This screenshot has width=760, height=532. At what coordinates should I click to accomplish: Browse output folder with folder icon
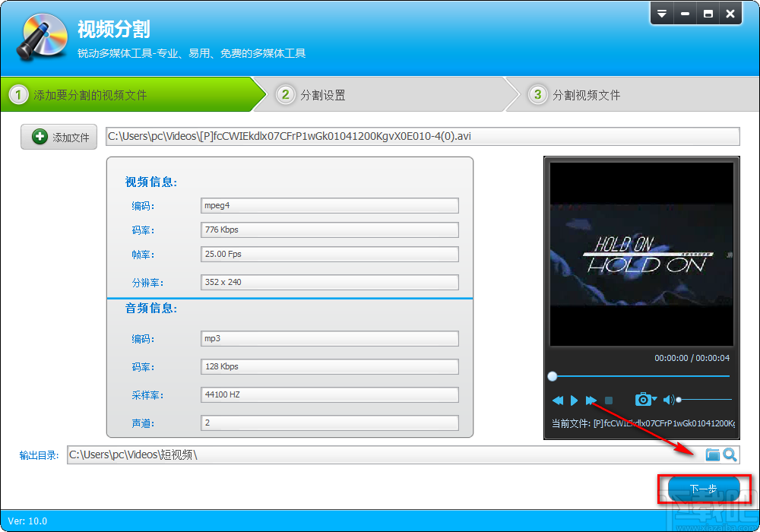(712, 454)
